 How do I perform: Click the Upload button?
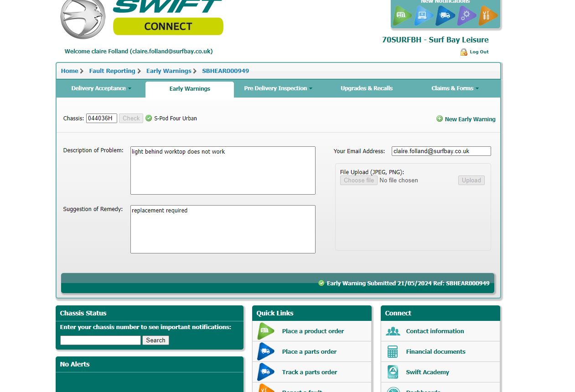[x=471, y=180]
